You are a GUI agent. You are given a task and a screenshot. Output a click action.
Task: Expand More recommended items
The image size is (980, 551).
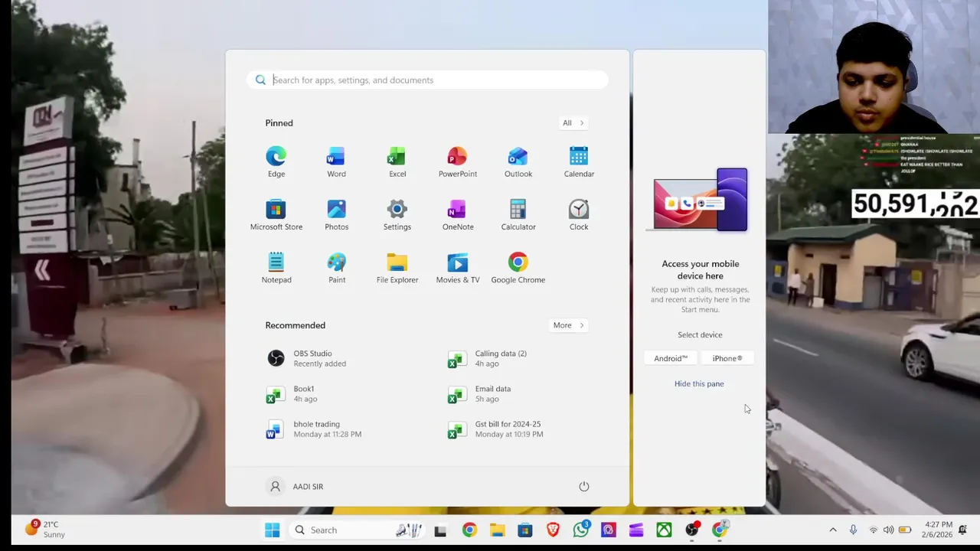[568, 325]
